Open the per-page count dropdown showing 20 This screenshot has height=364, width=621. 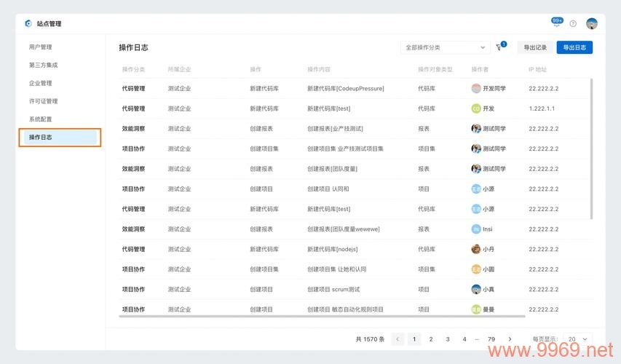tap(578, 339)
